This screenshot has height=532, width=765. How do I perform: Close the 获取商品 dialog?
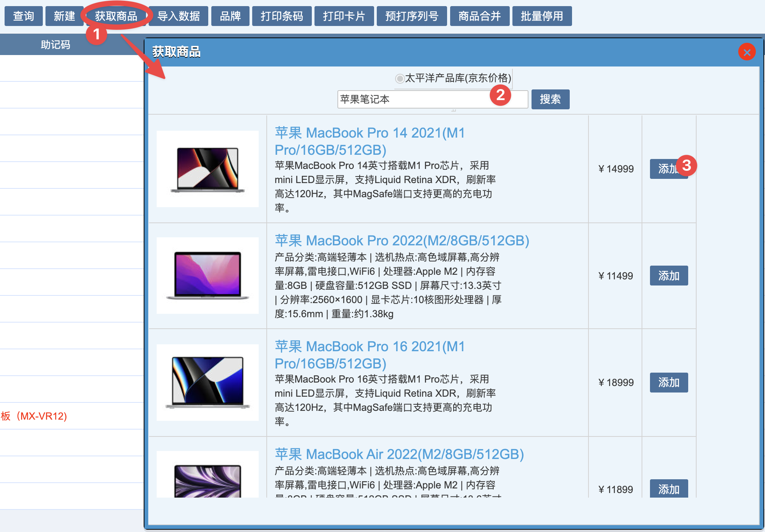pyautogui.click(x=747, y=52)
